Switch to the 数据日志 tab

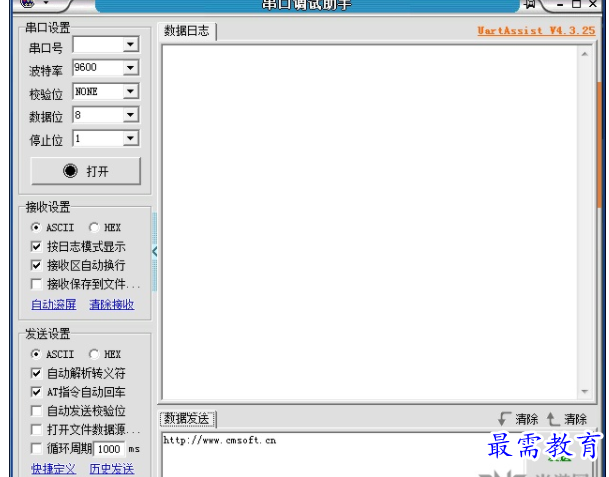pyautogui.click(x=186, y=31)
